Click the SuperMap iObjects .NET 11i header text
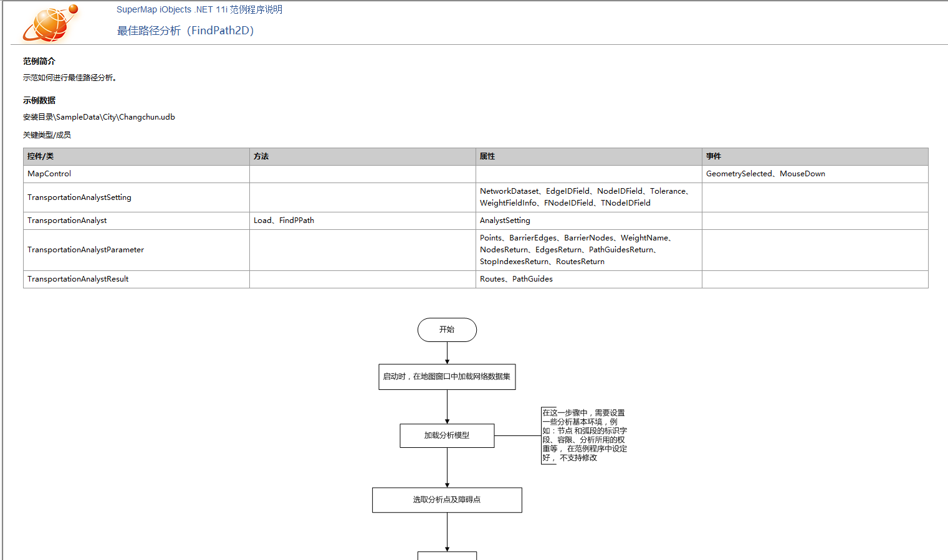Viewport: 948px width, 560px height. [x=199, y=9]
